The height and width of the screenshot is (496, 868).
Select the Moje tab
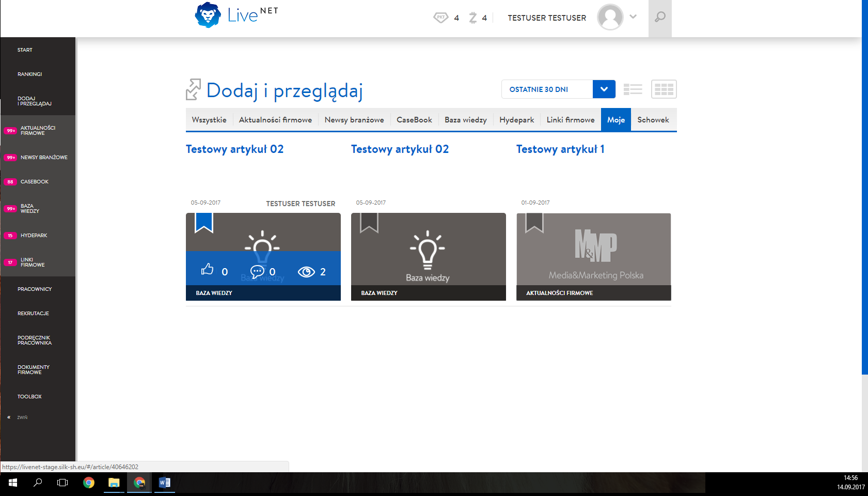tap(616, 120)
